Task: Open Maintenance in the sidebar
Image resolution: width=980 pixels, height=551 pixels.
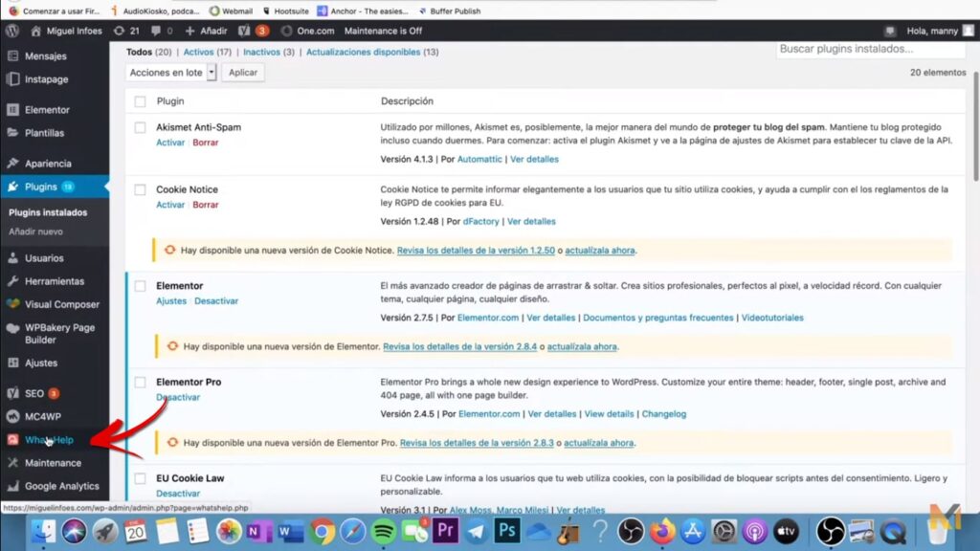Action: pyautogui.click(x=55, y=463)
